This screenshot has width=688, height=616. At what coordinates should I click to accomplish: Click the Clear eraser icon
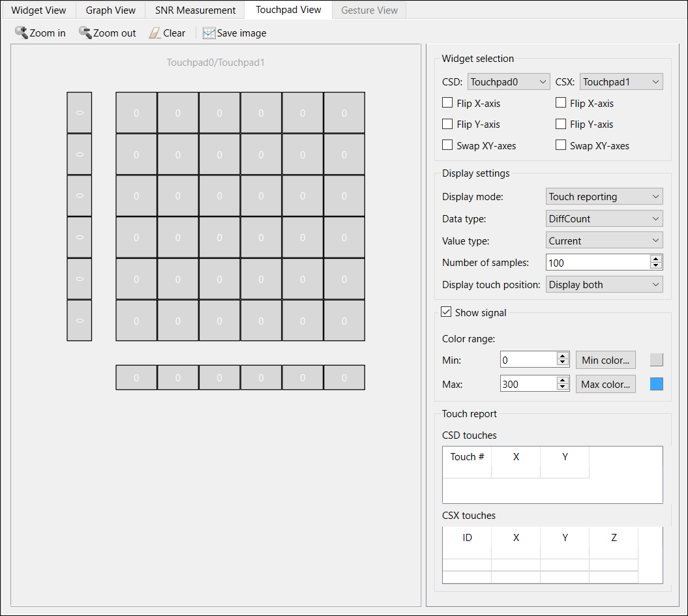155,33
